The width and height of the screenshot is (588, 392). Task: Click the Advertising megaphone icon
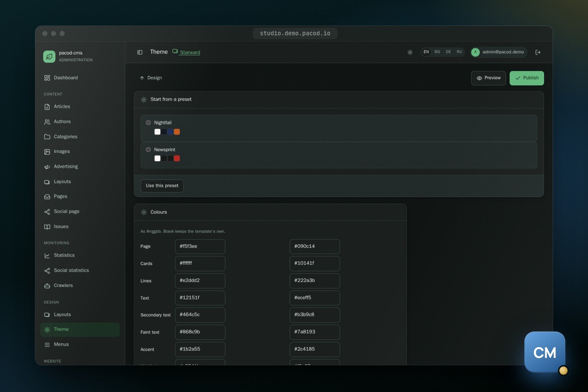pos(47,167)
